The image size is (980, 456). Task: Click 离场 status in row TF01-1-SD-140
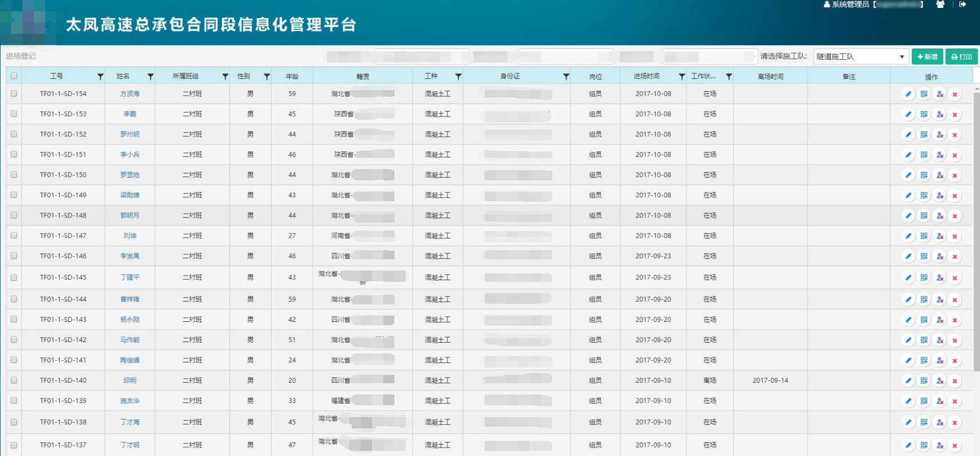(x=709, y=380)
